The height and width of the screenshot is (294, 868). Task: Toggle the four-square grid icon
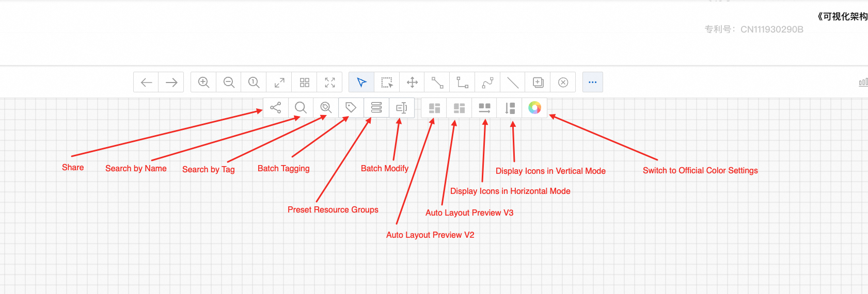(305, 82)
